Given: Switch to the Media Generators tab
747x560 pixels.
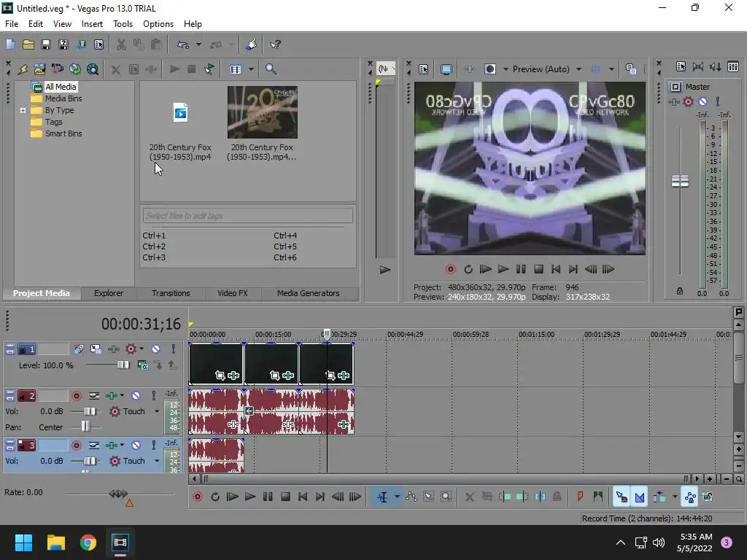Looking at the screenshot, I should (309, 293).
